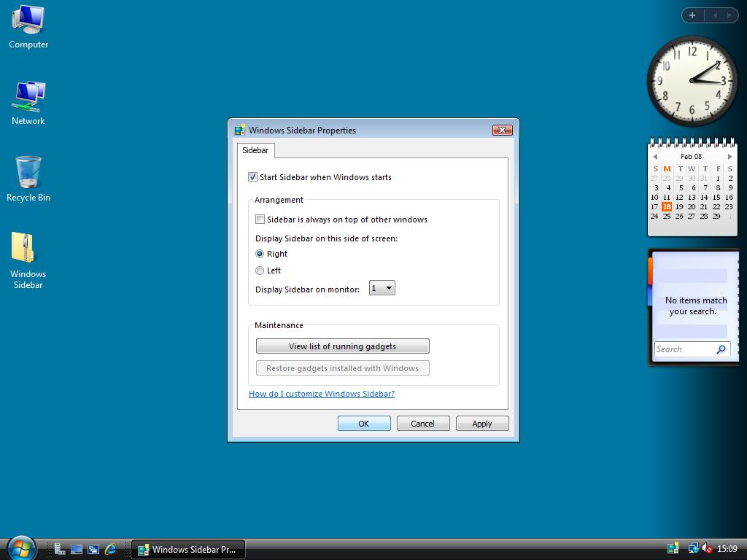Open How do I customize Windows Sidebar link

tap(322, 394)
